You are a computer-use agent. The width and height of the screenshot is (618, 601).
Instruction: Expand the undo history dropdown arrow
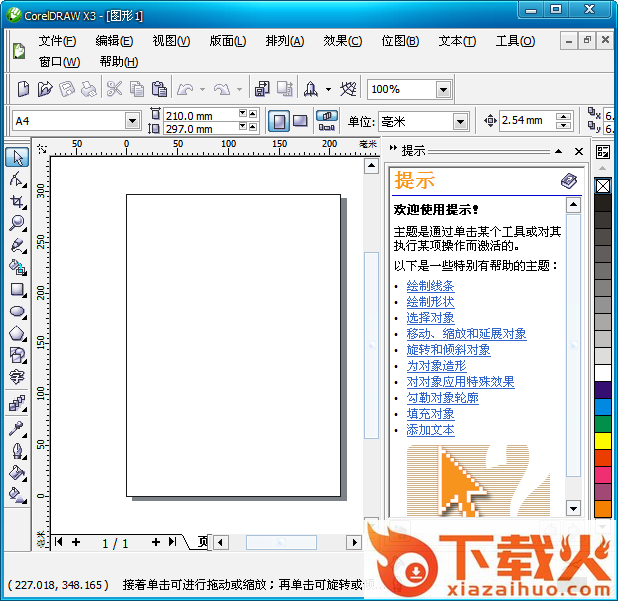[x=203, y=89]
